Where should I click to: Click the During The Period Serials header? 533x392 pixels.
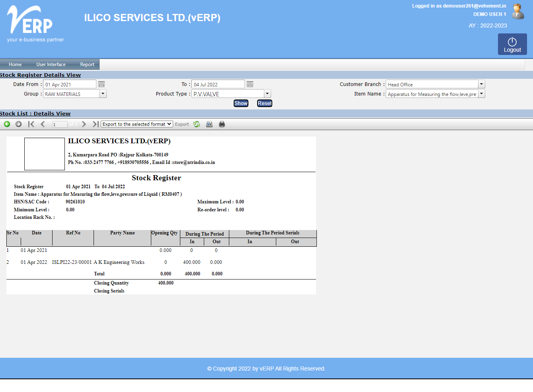273,233
